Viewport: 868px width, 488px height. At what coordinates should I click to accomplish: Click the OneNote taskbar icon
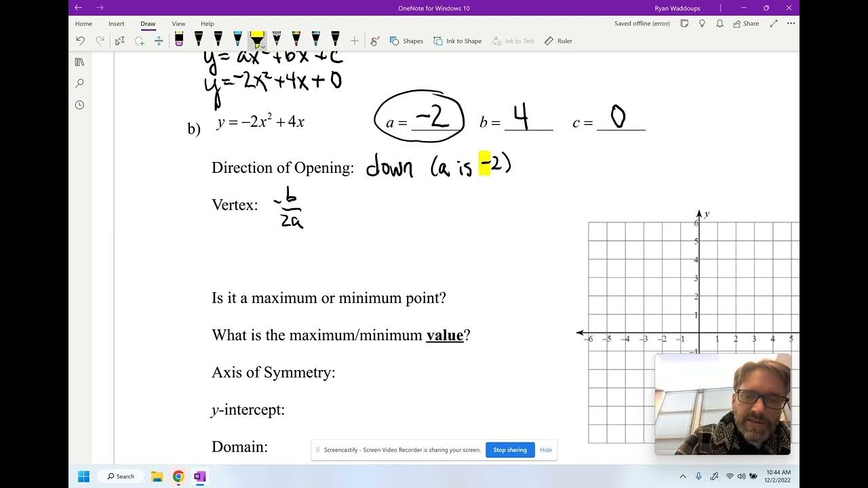199,476
